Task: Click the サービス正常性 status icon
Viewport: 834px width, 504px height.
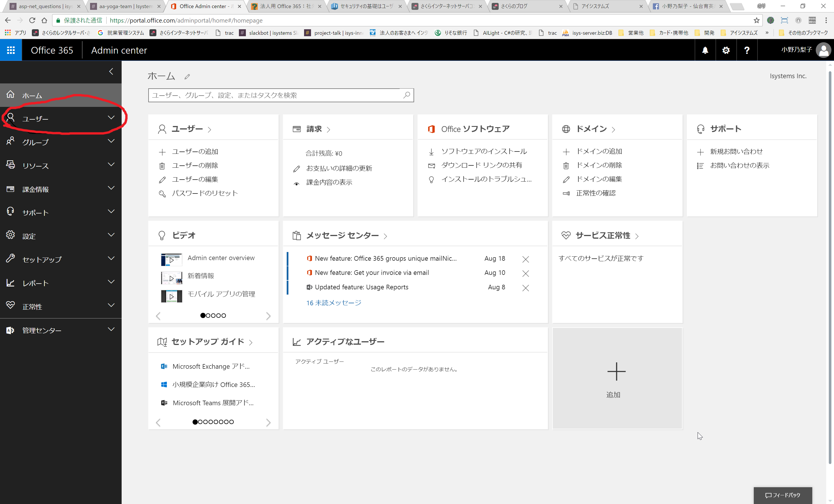Action: tap(565, 235)
